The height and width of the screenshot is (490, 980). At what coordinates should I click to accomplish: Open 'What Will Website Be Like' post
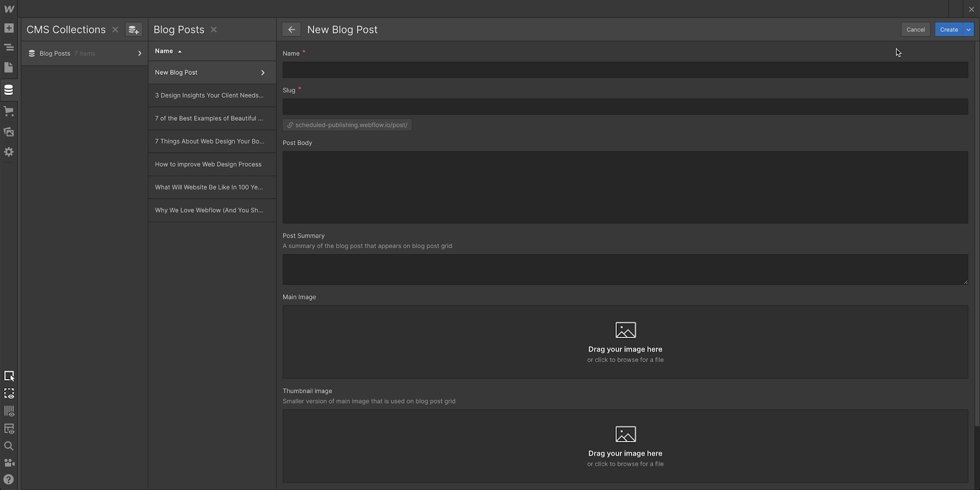tap(212, 187)
